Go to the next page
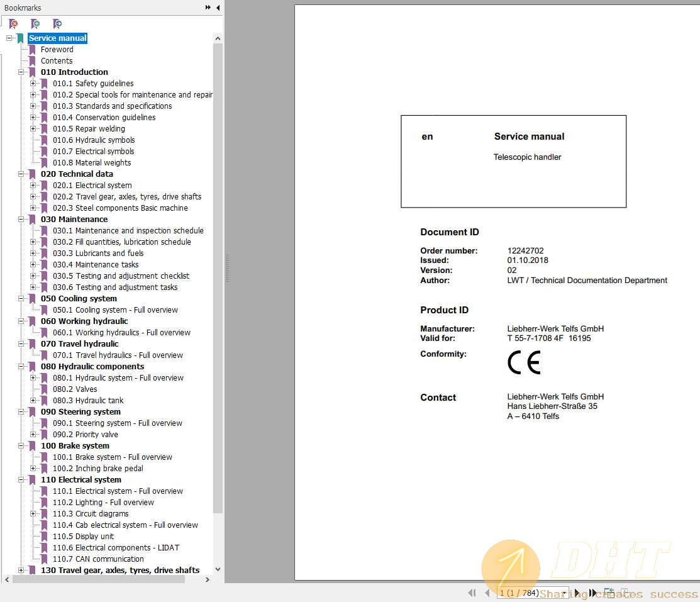 (x=577, y=593)
